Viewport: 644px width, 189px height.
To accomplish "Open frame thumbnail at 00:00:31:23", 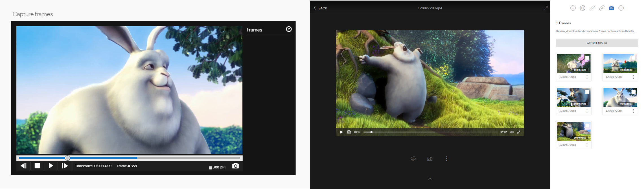I will click(574, 64).
